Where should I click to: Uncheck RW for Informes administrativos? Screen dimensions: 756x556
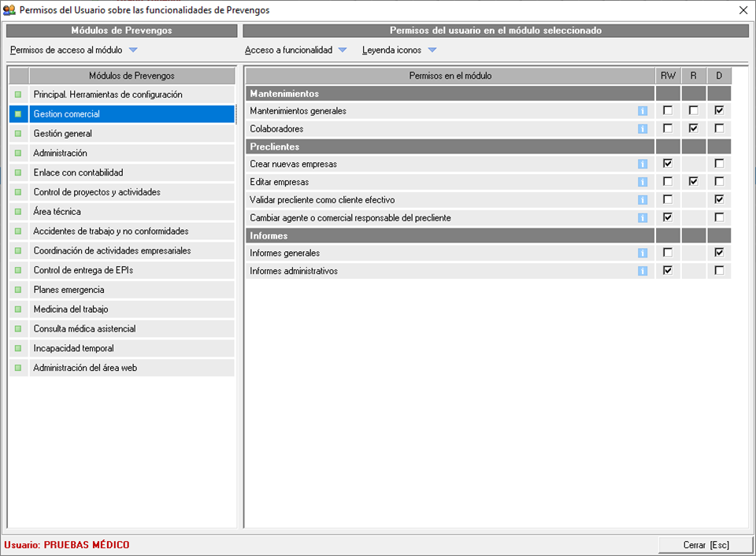click(x=668, y=270)
